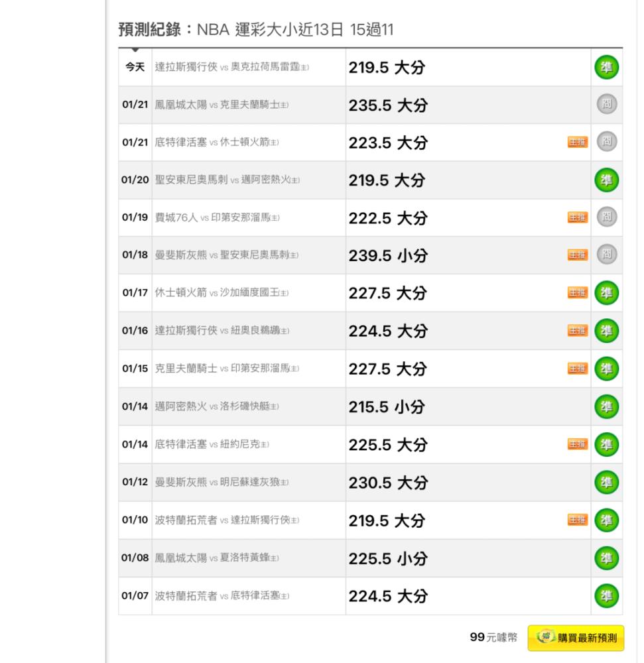
Task: Click the green 準 badge on the 01/08 row
Action: click(x=606, y=558)
